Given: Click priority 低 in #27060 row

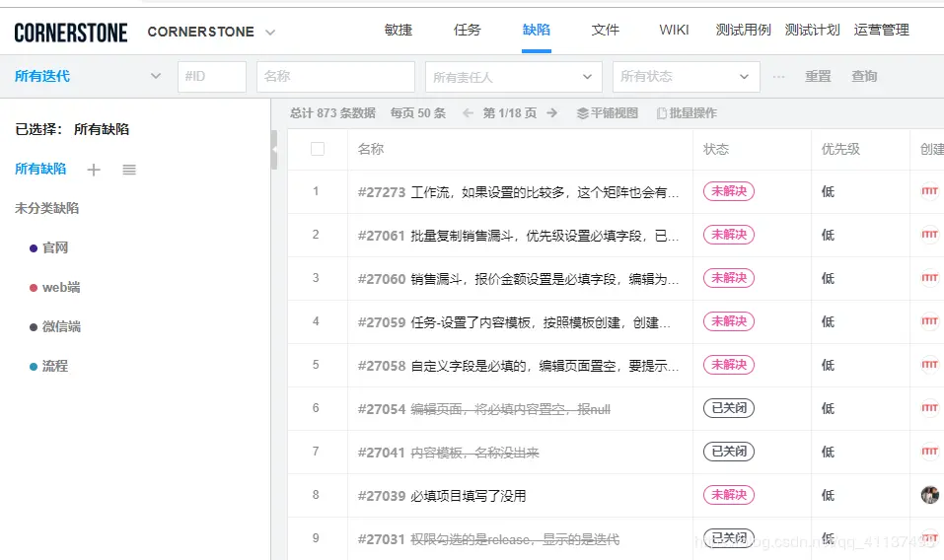Looking at the screenshot, I should pos(828,278).
